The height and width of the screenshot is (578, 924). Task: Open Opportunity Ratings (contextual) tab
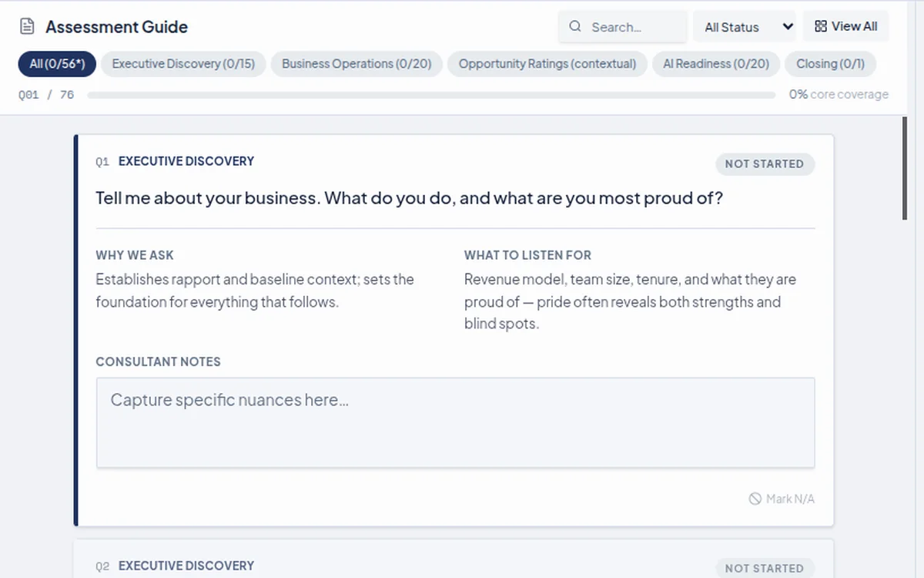pos(547,64)
